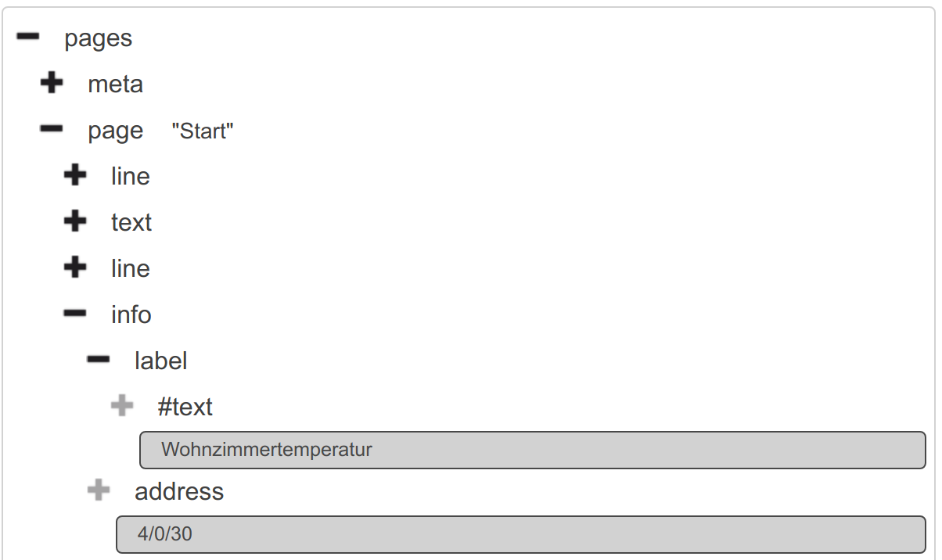Screen dimensions: 942x560
Task: Click the gray plus beside address
Action: point(99,491)
